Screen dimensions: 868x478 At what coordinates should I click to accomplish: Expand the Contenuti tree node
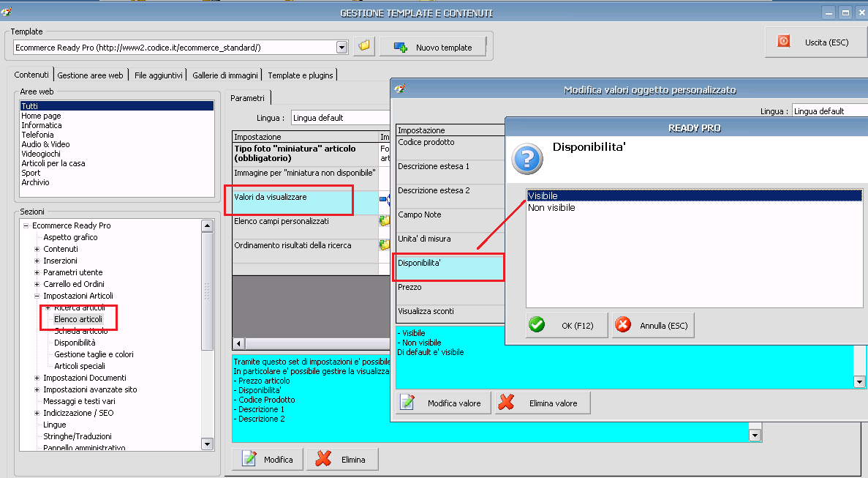click(37, 249)
